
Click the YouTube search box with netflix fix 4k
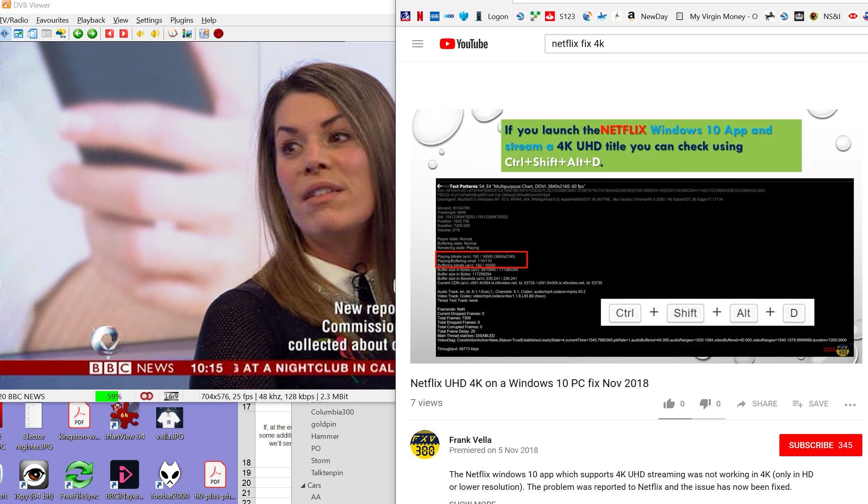[706, 44]
